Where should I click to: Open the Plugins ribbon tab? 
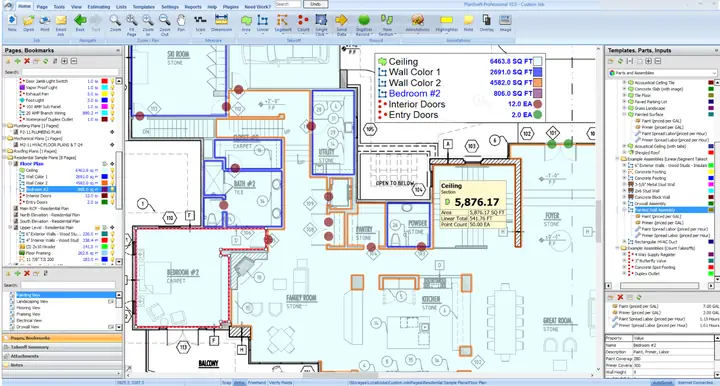[x=231, y=7]
